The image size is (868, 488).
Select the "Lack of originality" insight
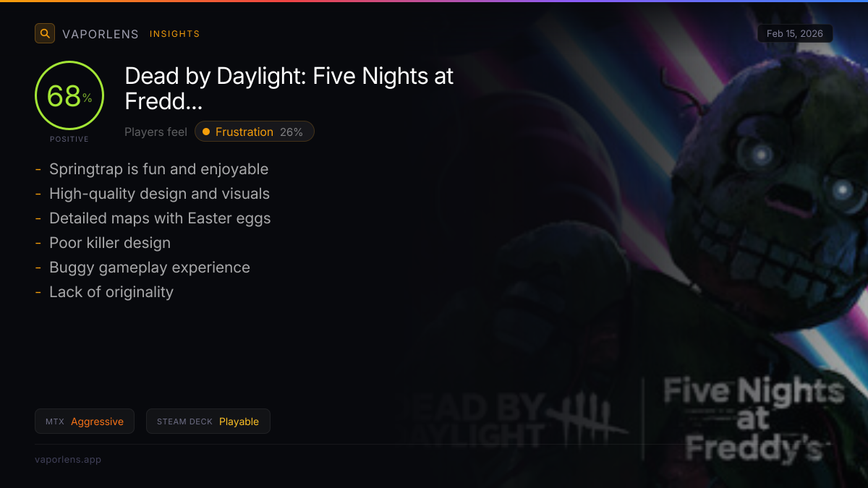(x=111, y=292)
